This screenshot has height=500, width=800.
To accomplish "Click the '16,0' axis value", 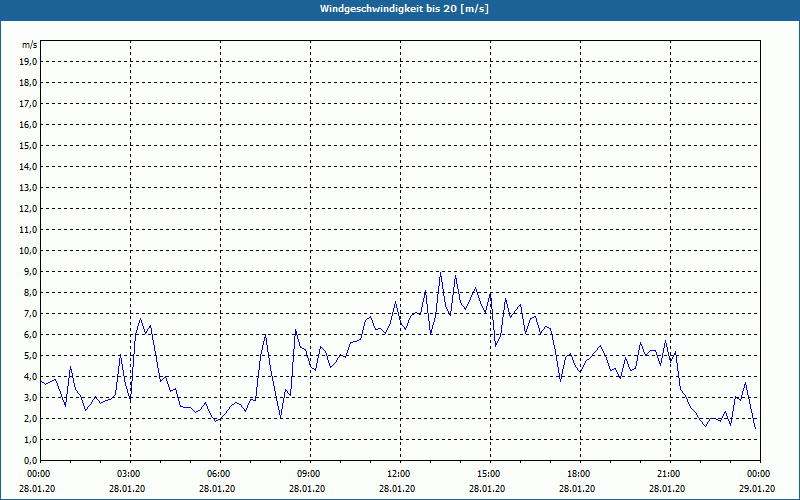I will [29, 124].
